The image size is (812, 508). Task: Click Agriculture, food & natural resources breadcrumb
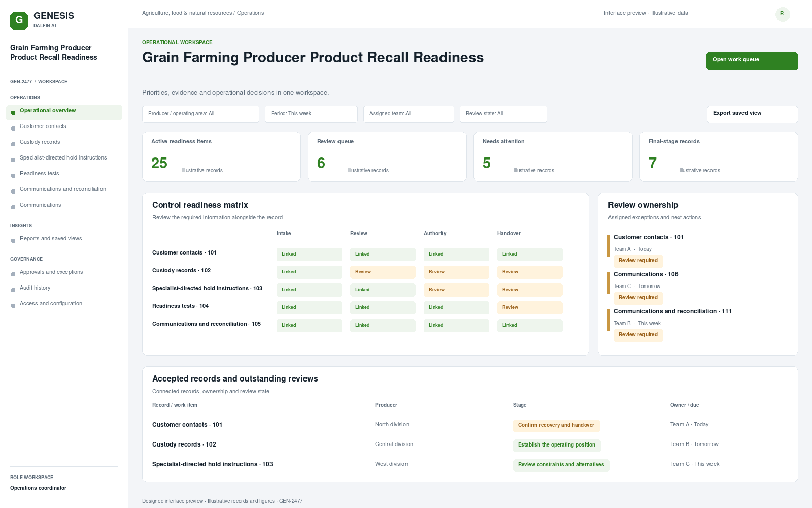(187, 13)
